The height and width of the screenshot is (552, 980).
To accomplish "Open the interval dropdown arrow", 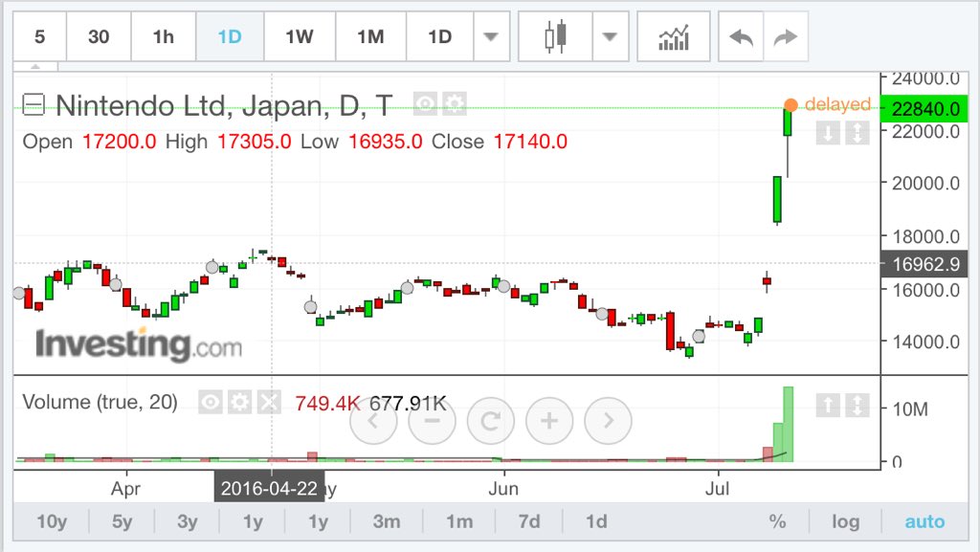I will tap(491, 37).
